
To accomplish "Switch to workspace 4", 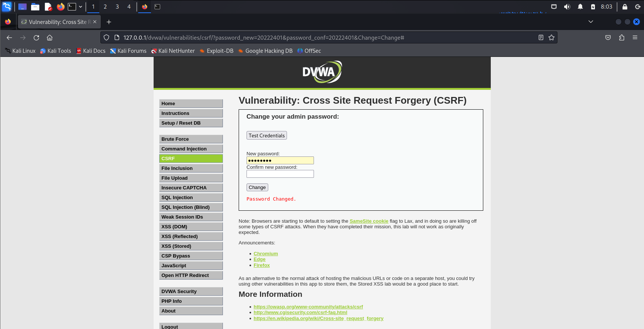I will [129, 7].
